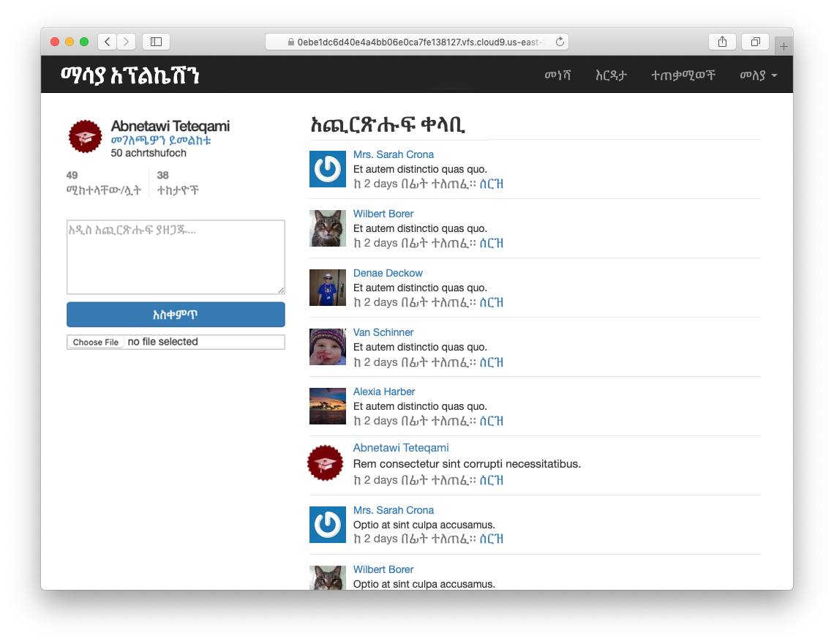This screenshot has height=644, width=834.
Task: Open Abnetawi Teteqami name link in feed
Action: point(401,448)
